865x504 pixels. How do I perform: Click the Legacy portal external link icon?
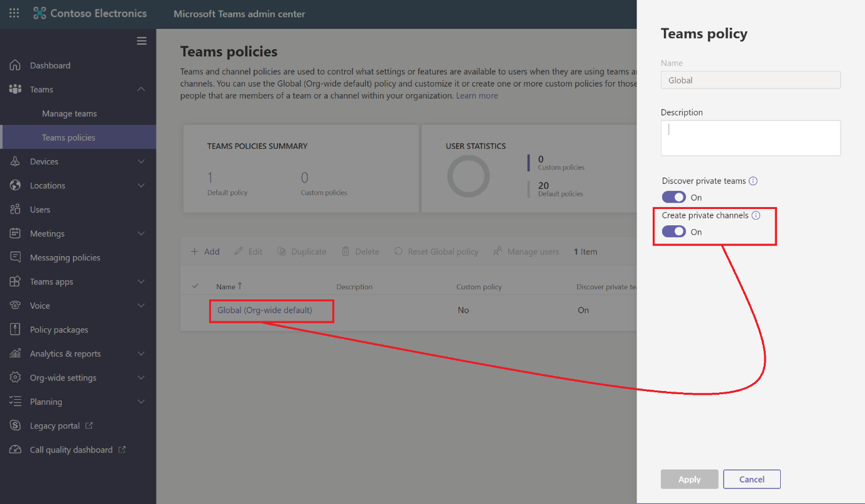(x=89, y=426)
